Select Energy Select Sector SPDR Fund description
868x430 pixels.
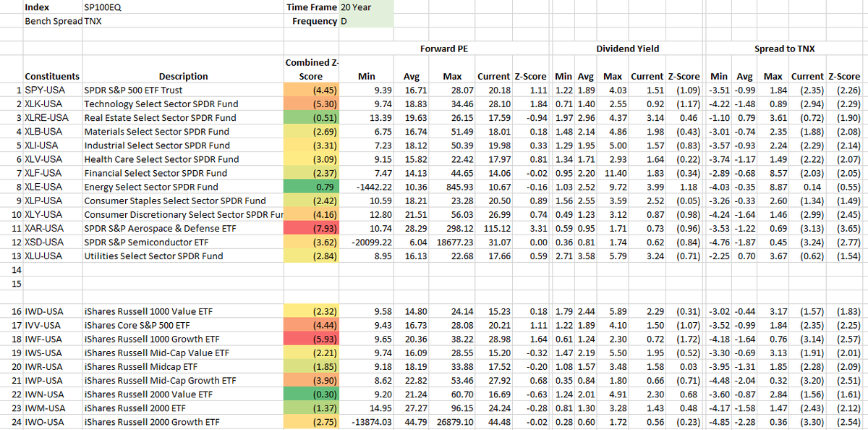click(153, 186)
